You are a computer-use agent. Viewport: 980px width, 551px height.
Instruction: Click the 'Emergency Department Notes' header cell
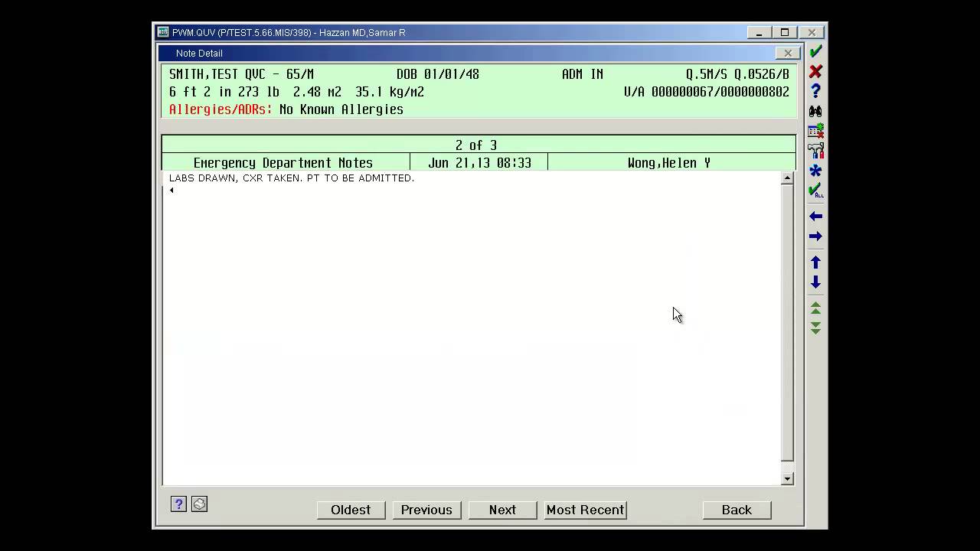pos(286,162)
